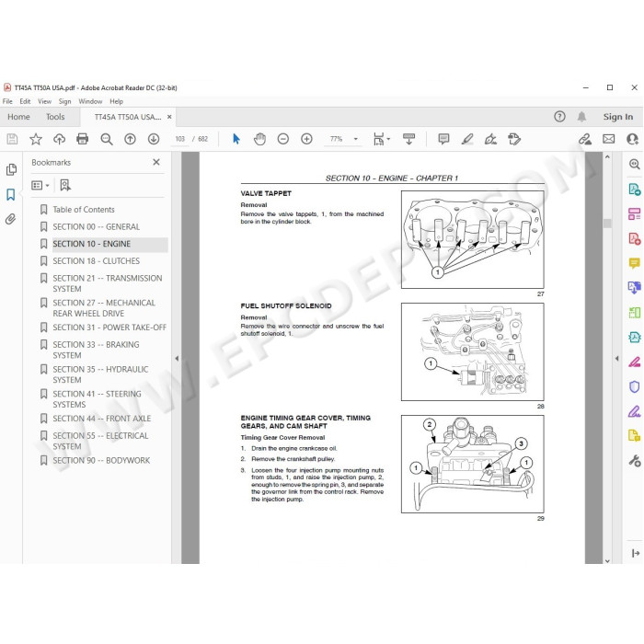The image size is (644, 644).
Task: Go to previous page arrow
Action: point(131,139)
